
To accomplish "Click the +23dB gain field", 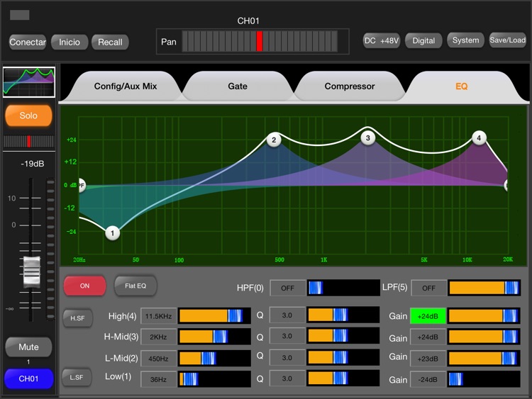I will pos(428,359).
